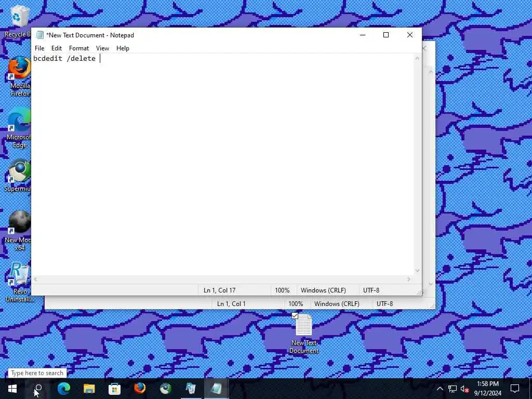Image resolution: width=532 pixels, height=399 pixels.
Task: Click the vertical scrollbar up arrow
Action: coord(417,58)
